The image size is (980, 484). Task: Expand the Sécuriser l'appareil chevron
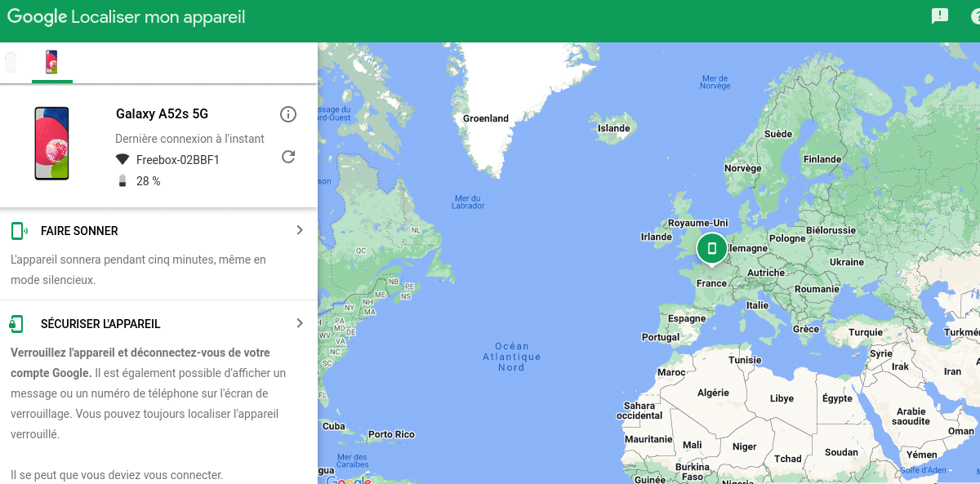coord(299,324)
